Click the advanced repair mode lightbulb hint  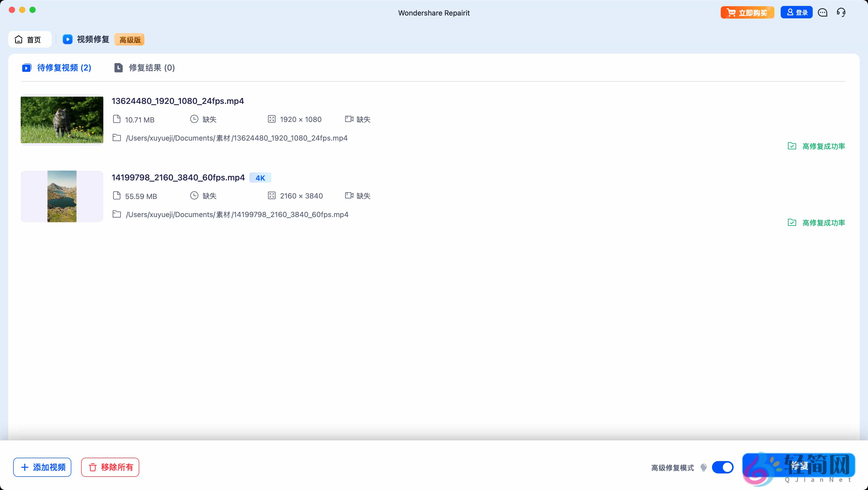[703, 468]
